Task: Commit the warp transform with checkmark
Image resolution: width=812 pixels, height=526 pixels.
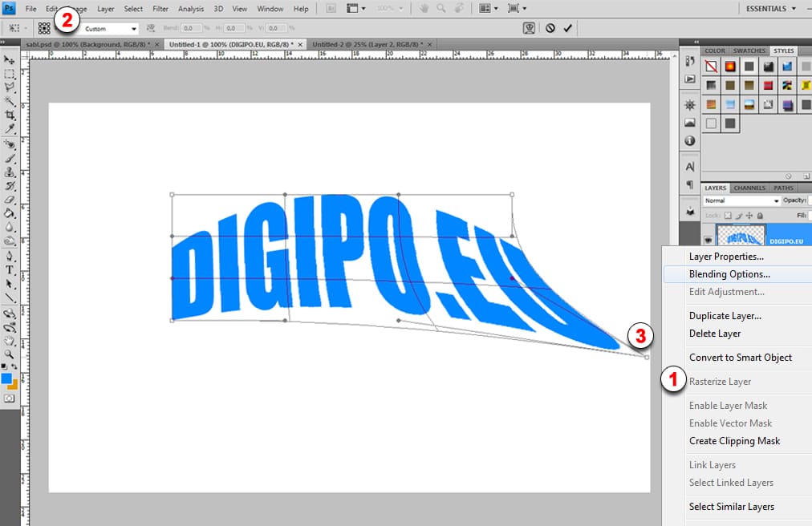Action: tap(568, 28)
